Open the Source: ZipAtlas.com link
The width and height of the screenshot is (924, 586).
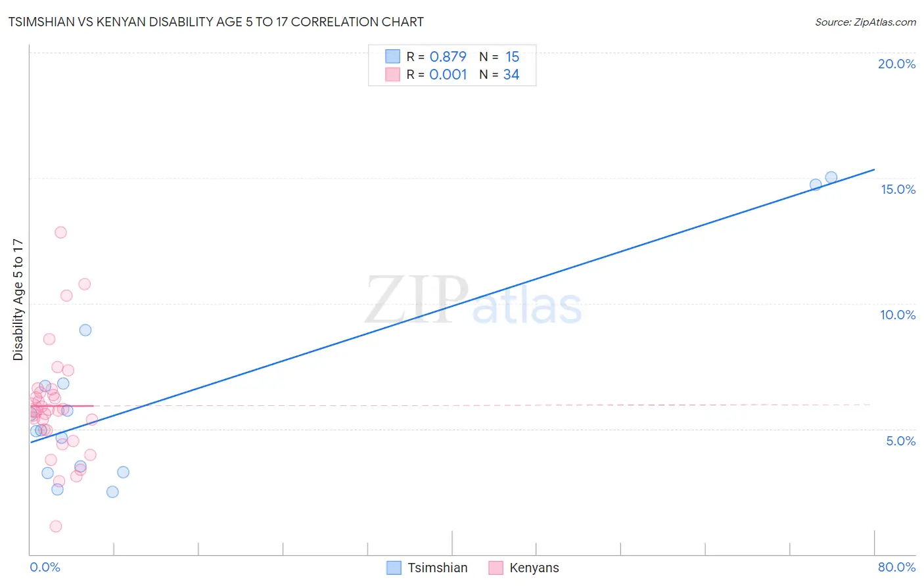click(866, 22)
